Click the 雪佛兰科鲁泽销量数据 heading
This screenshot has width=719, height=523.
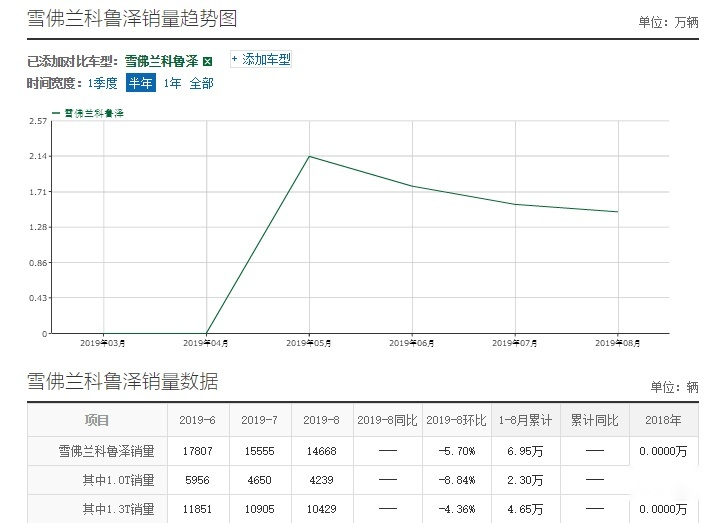[x=122, y=381]
